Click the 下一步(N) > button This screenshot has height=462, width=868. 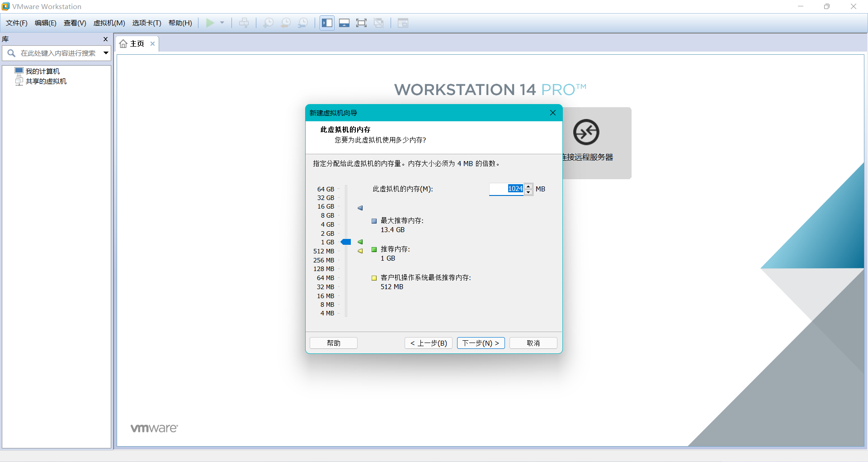[x=481, y=343]
